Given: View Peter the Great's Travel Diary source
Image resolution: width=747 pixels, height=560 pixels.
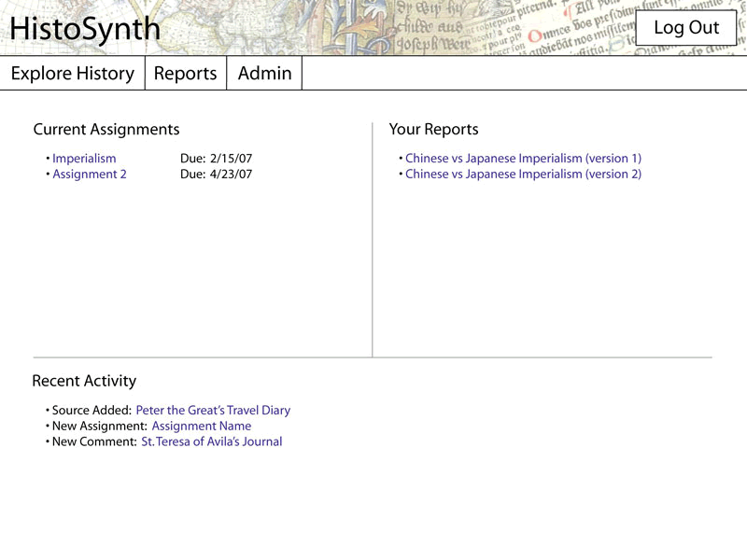Looking at the screenshot, I should (x=213, y=411).
